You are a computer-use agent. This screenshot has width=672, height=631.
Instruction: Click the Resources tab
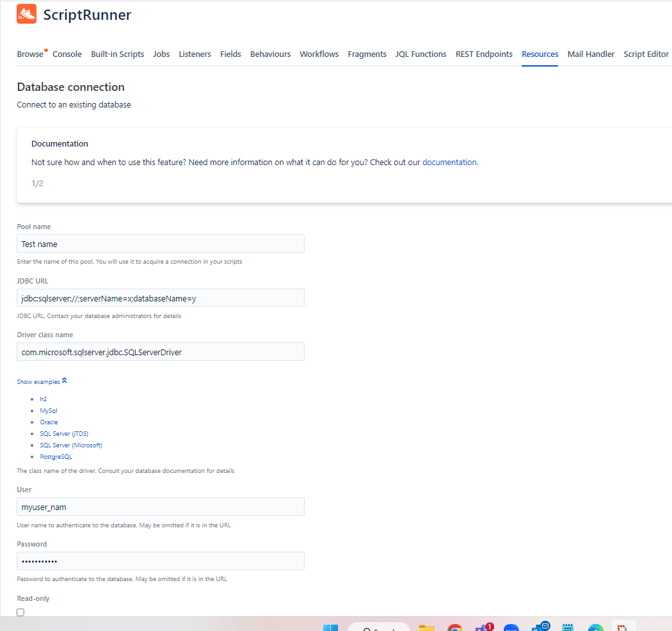tap(540, 54)
